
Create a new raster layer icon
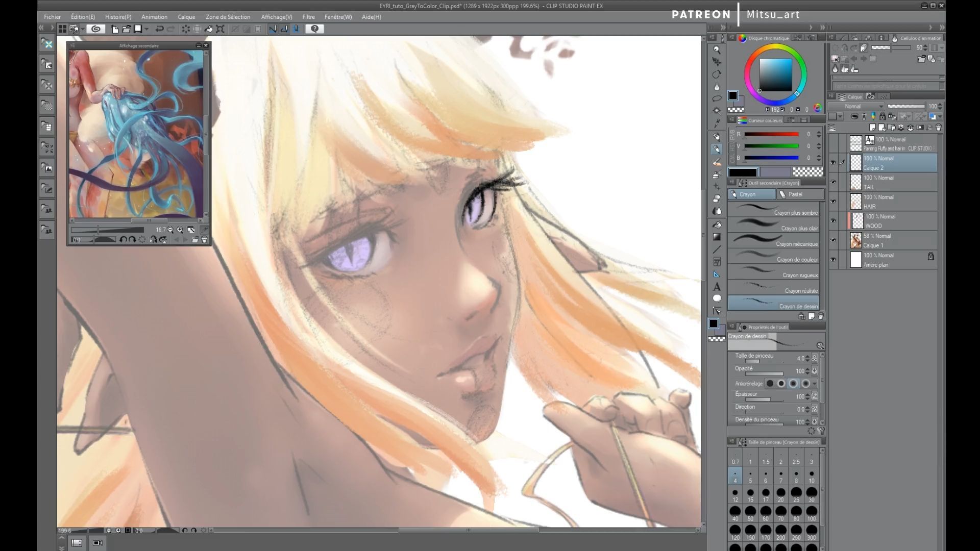pyautogui.click(x=872, y=128)
